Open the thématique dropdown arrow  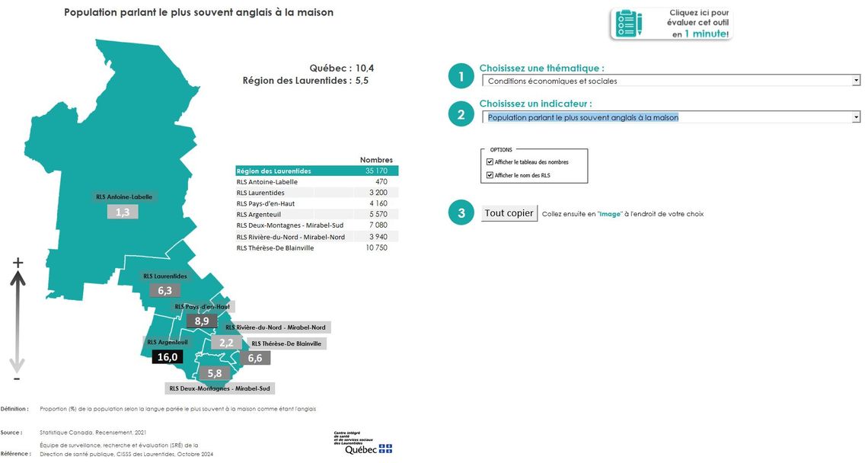(x=857, y=80)
